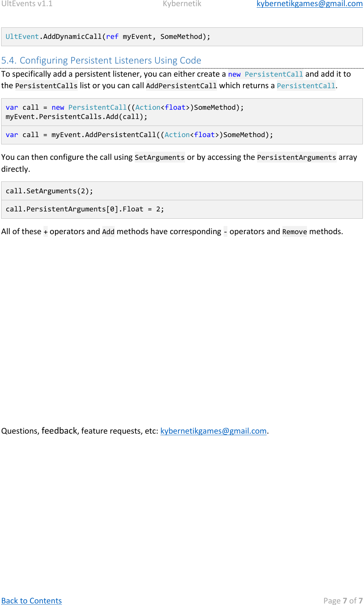Open the kybernetikgames@gmail.com link in the header
364x605 pixels.
click(x=309, y=4)
